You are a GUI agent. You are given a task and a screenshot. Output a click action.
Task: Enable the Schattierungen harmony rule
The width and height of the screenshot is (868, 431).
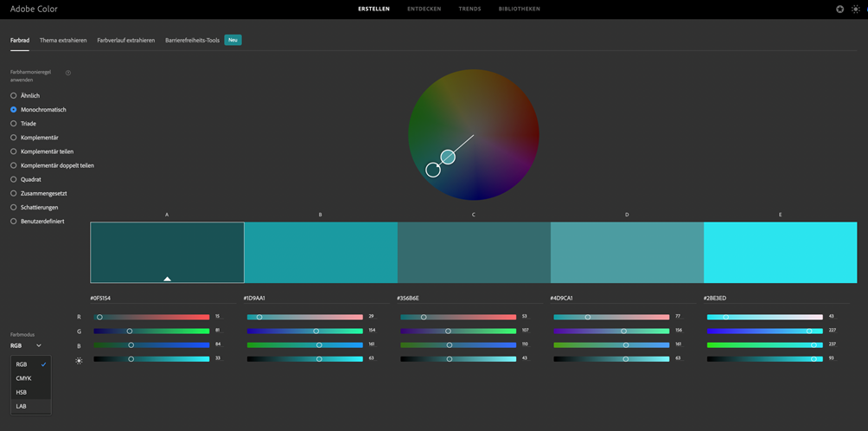click(x=14, y=208)
